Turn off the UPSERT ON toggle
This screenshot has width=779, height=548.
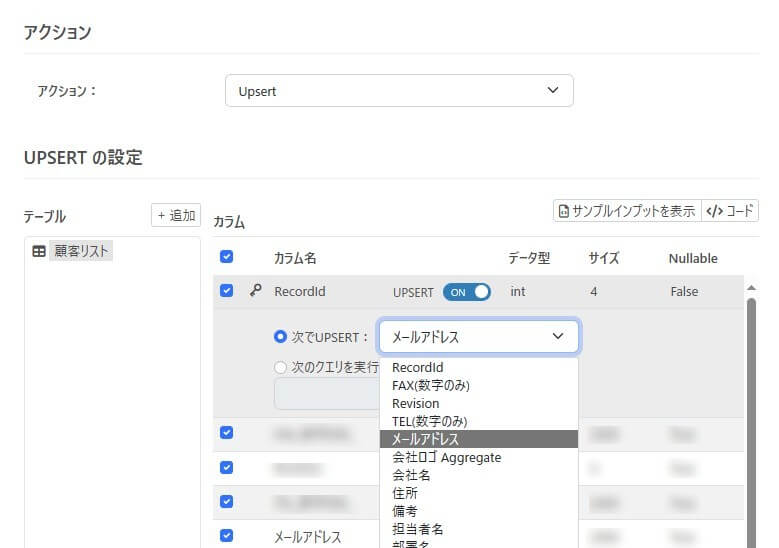(x=467, y=292)
